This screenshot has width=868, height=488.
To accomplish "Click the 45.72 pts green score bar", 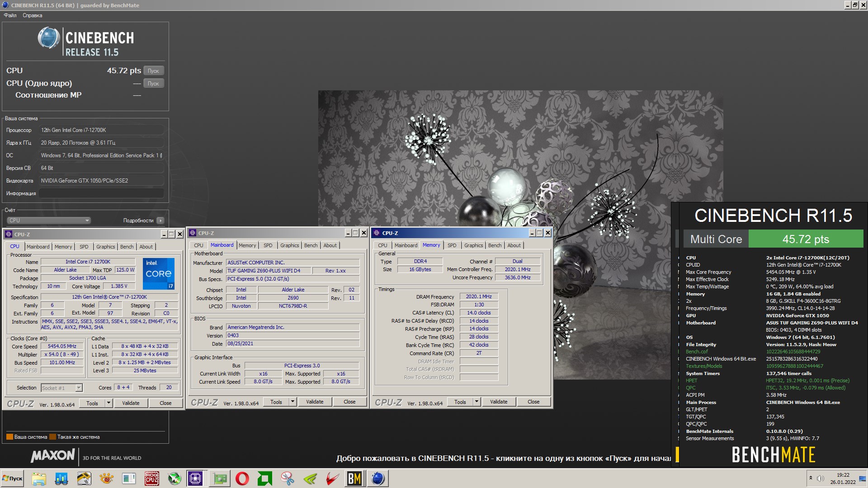I will (x=806, y=239).
